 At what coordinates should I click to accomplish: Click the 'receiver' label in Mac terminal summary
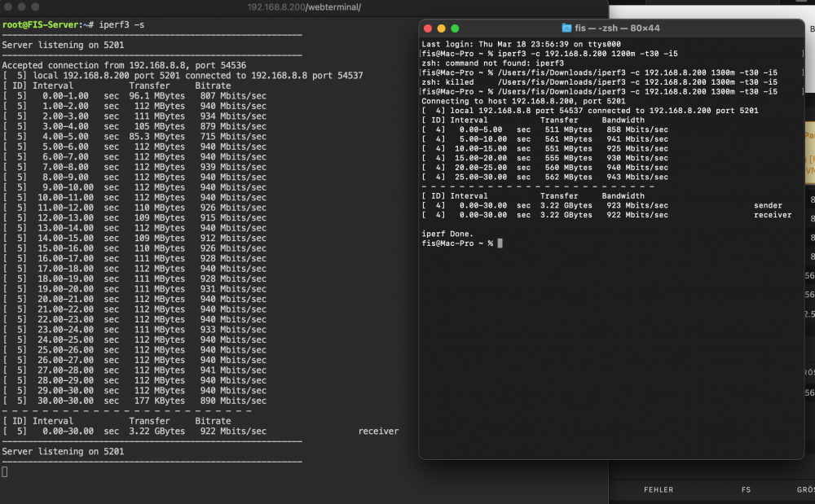pos(773,215)
